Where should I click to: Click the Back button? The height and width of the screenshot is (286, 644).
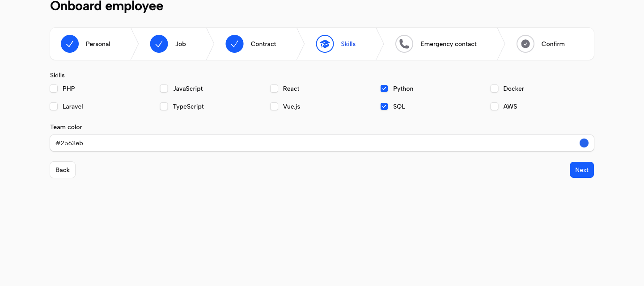(63, 170)
